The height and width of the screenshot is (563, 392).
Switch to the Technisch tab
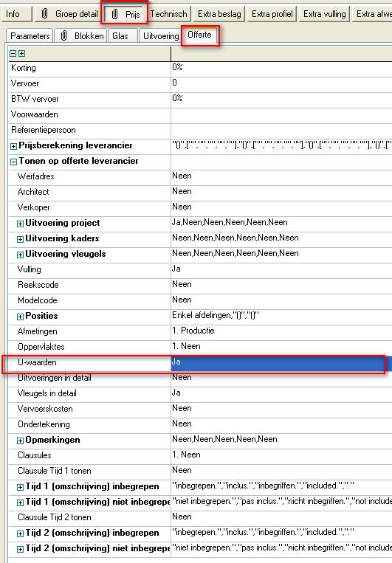pos(168,14)
